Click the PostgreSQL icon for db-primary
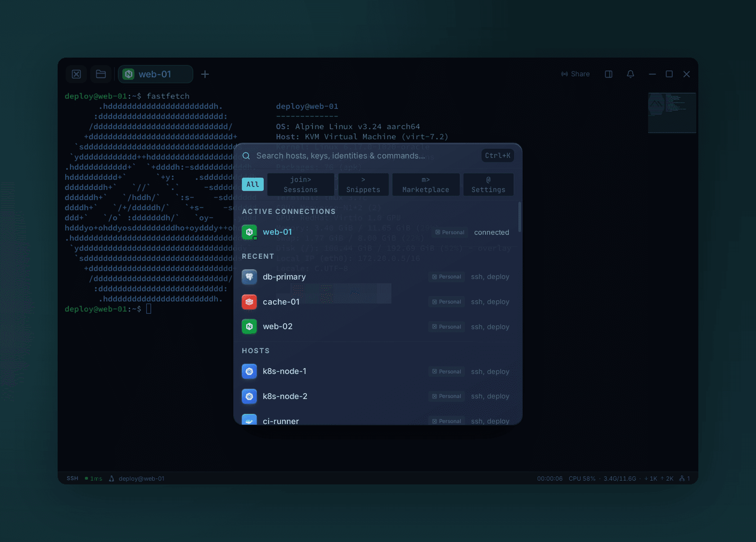The width and height of the screenshot is (756, 542). (249, 277)
